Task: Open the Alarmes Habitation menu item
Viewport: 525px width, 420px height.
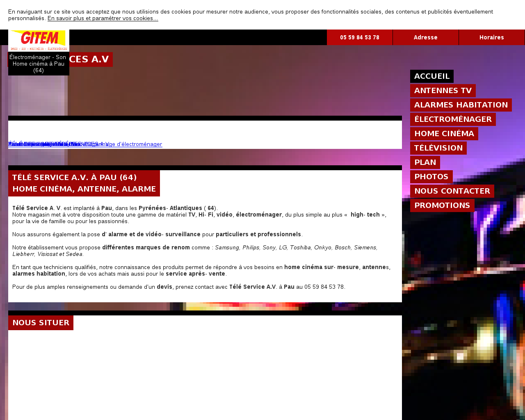Action: (x=461, y=105)
